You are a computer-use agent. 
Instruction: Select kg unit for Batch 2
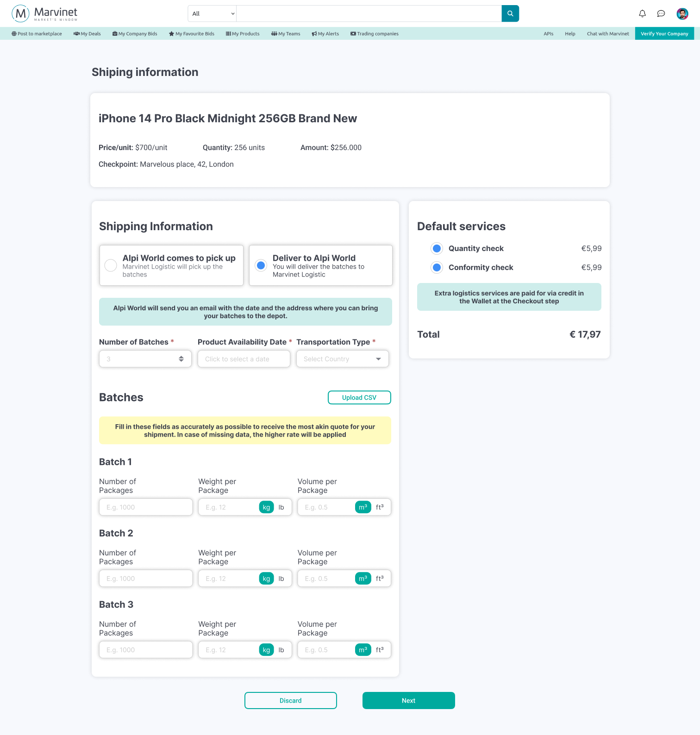click(x=267, y=578)
